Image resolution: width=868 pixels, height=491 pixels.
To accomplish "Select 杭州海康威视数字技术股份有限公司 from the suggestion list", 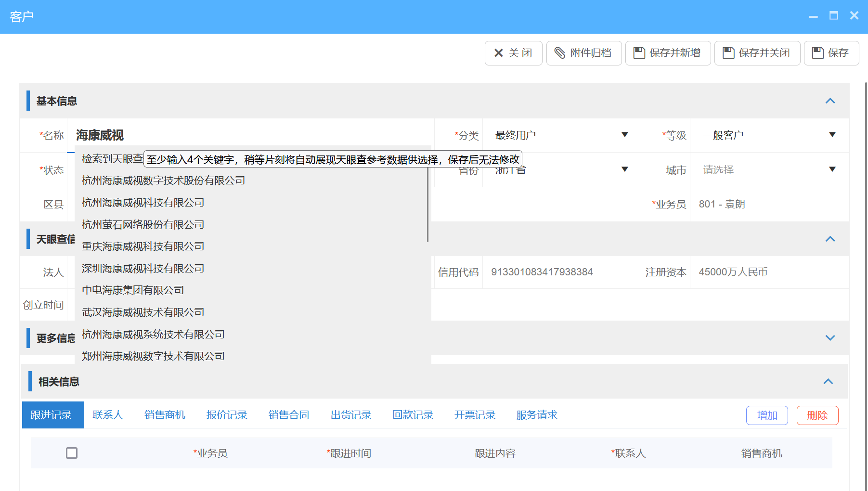I will point(163,180).
